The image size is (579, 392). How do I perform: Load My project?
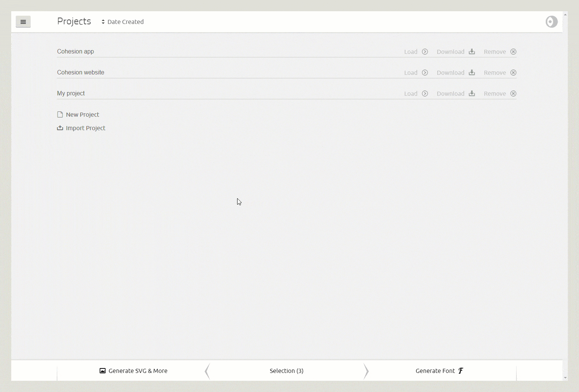tap(416, 94)
